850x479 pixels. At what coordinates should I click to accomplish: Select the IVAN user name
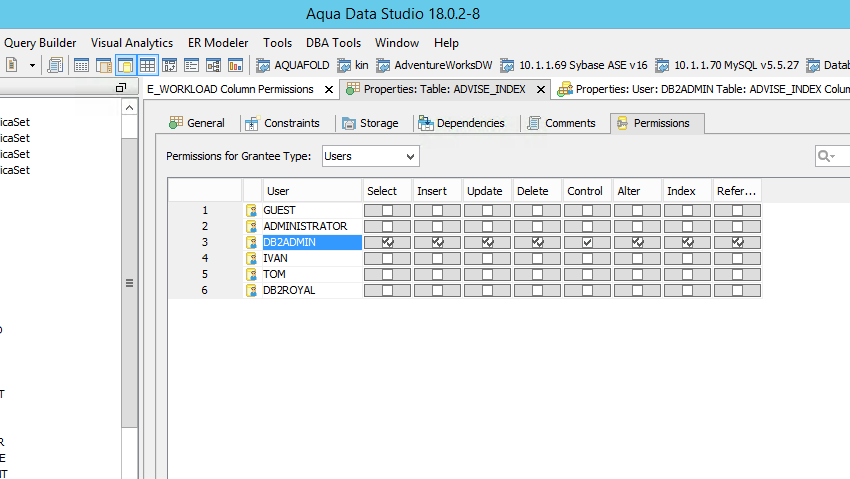pyautogui.click(x=275, y=258)
